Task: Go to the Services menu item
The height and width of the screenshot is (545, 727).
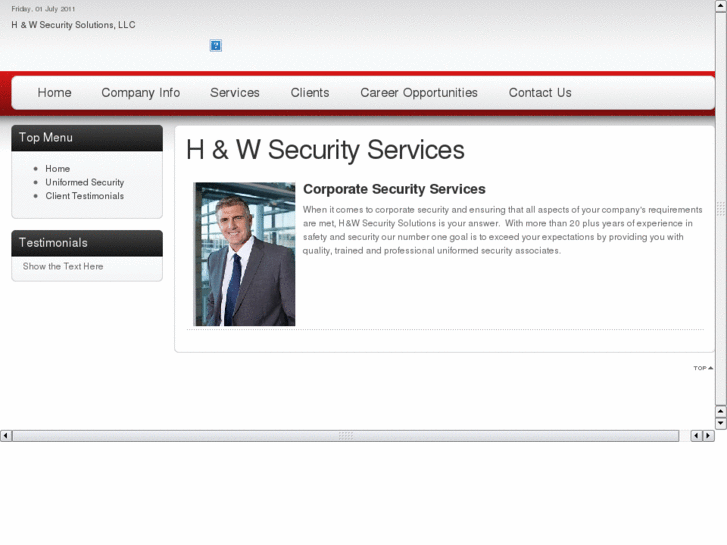Action: [235, 93]
